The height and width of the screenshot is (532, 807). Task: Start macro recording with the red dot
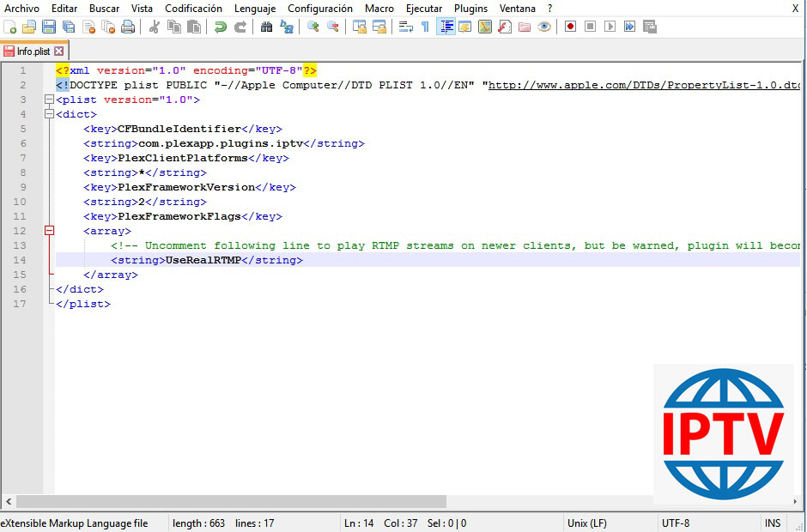click(x=570, y=27)
